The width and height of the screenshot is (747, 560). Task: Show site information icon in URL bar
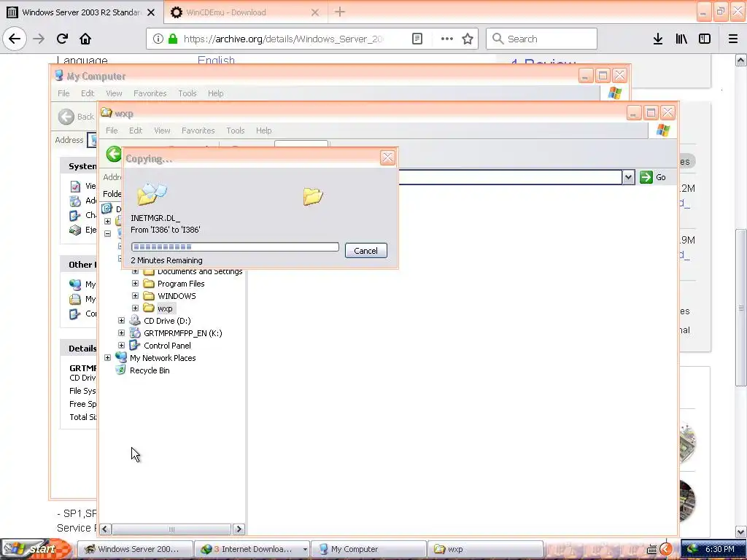pos(158,39)
